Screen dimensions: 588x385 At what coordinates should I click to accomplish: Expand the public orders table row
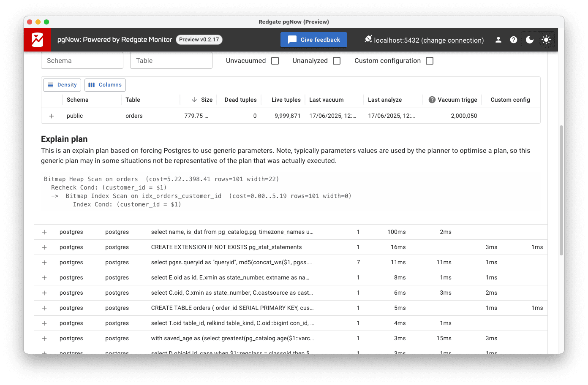[52, 116]
